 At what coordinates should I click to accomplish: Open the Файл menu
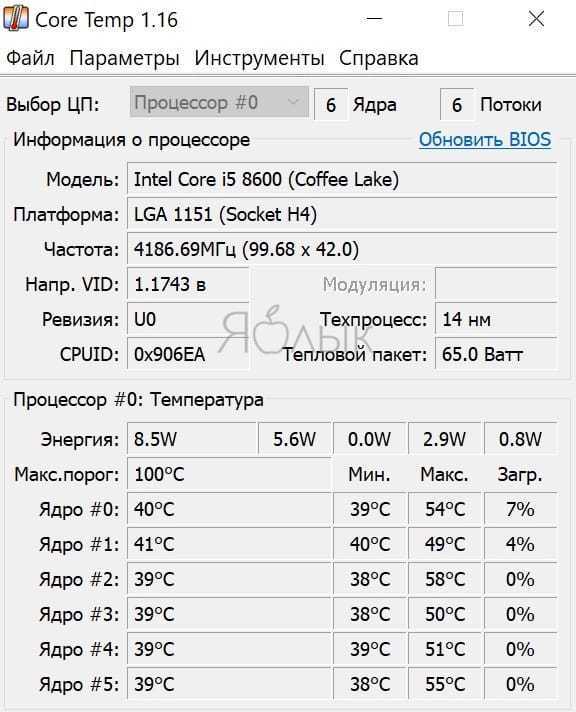30,59
